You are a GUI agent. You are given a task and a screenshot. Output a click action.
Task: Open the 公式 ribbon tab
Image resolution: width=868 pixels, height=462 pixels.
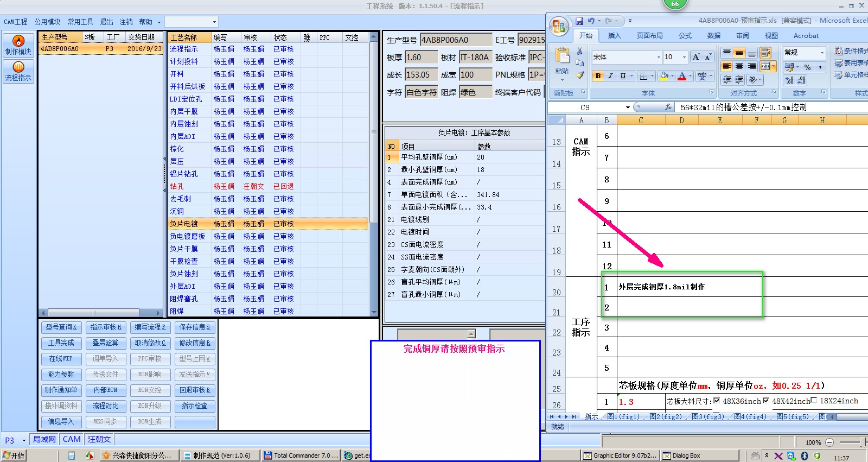[x=685, y=36]
